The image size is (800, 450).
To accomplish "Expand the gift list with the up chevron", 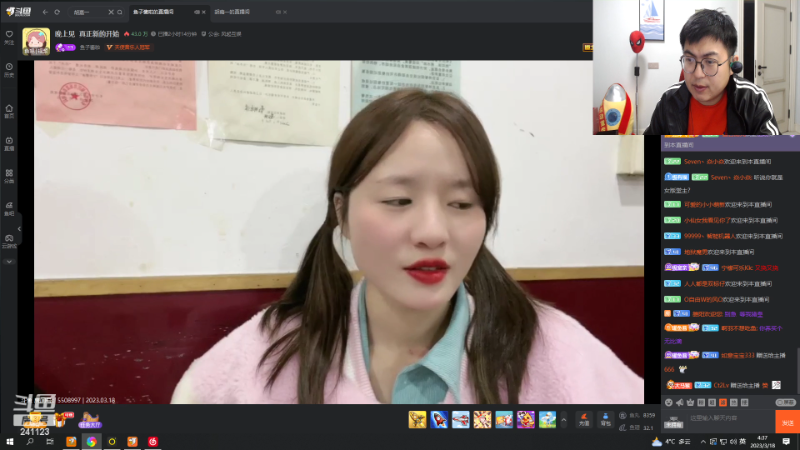I will 564,420.
